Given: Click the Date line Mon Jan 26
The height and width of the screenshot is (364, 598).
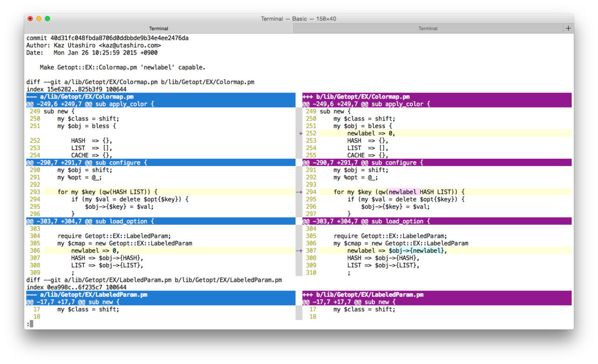Looking at the screenshot, I should click(92, 53).
